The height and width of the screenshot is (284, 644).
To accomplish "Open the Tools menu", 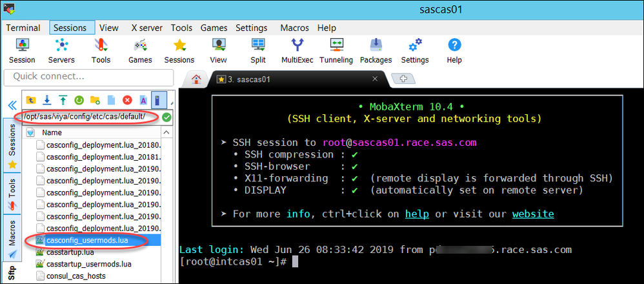I will pyautogui.click(x=181, y=28).
